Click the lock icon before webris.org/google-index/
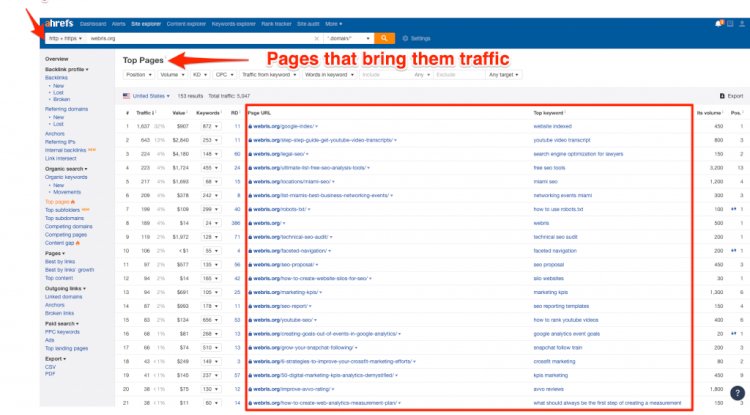Screen dimensions: 750x415 coord(250,126)
